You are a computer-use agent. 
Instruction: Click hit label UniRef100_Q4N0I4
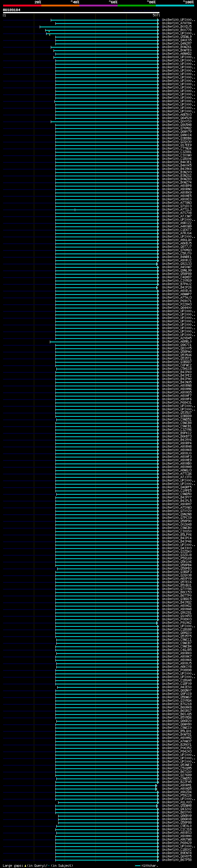point(176,135)
